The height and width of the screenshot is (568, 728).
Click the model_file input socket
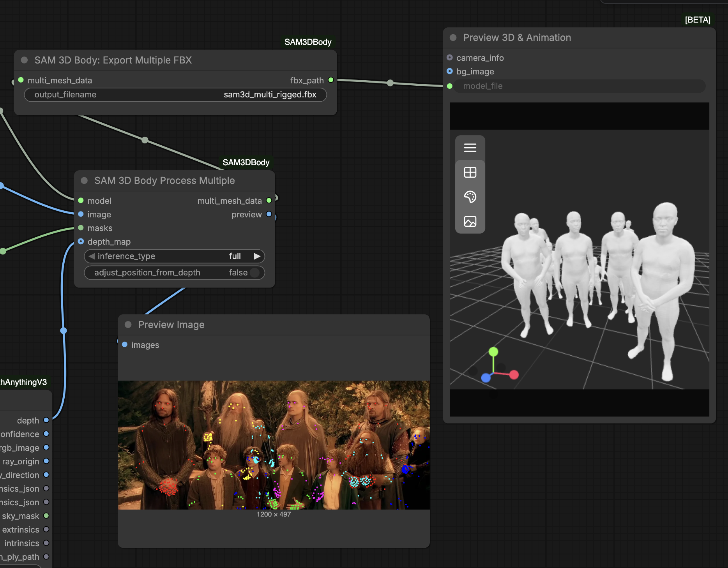[450, 86]
